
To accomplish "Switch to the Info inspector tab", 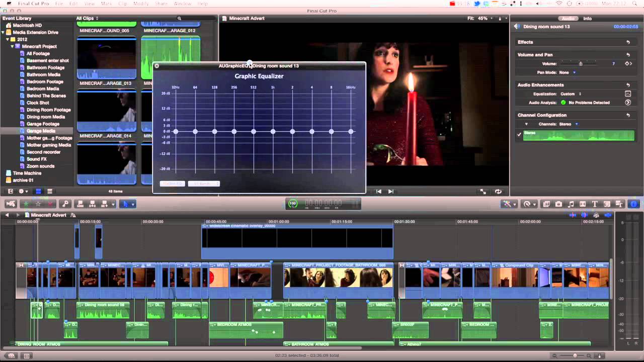I will click(587, 19).
